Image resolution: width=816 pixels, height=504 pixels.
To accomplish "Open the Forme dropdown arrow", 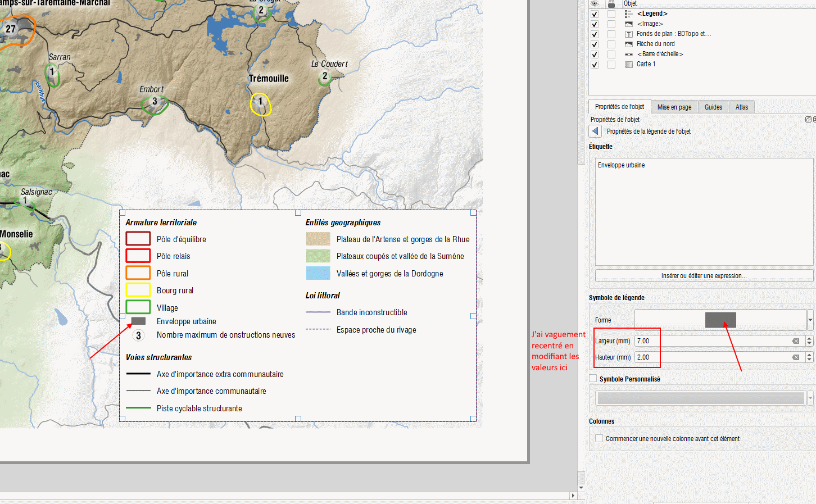I will pyautogui.click(x=810, y=320).
